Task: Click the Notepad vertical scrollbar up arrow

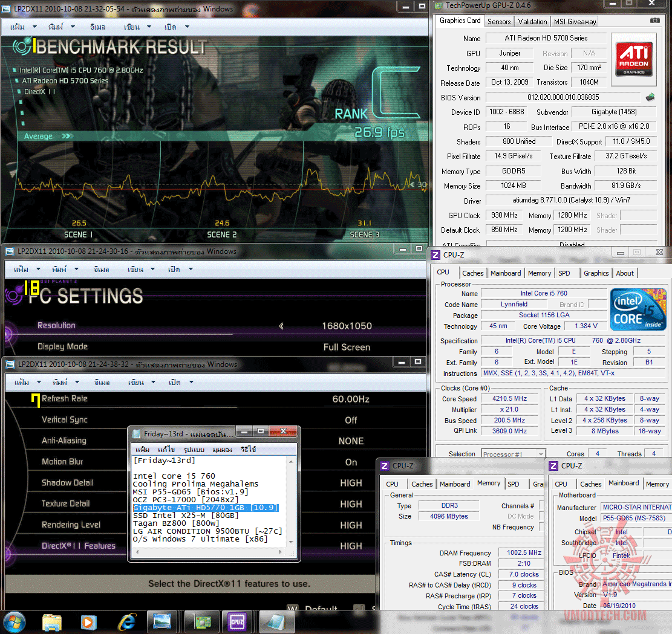Action: [292, 462]
